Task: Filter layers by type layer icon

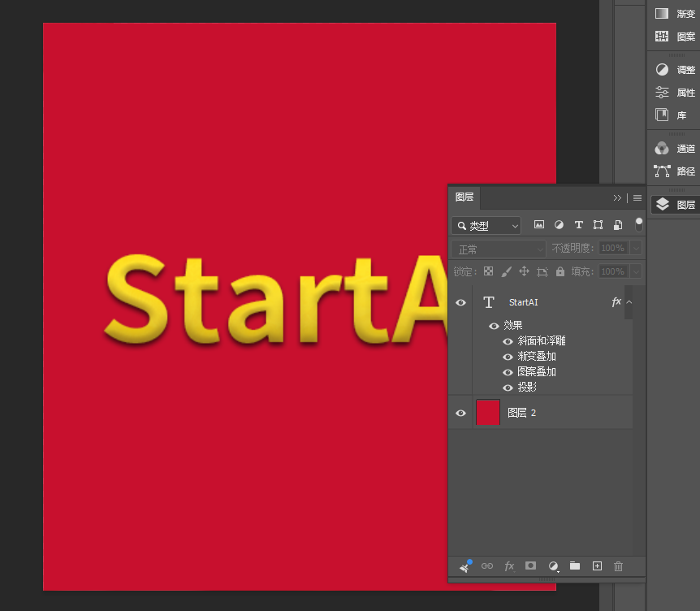Action: [578, 225]
